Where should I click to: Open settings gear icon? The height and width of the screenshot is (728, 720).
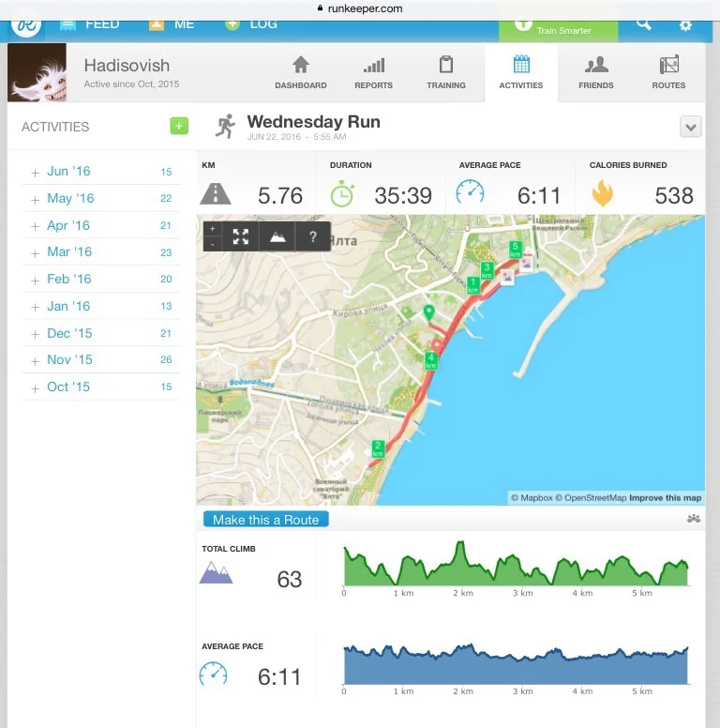tap(685, 25)
